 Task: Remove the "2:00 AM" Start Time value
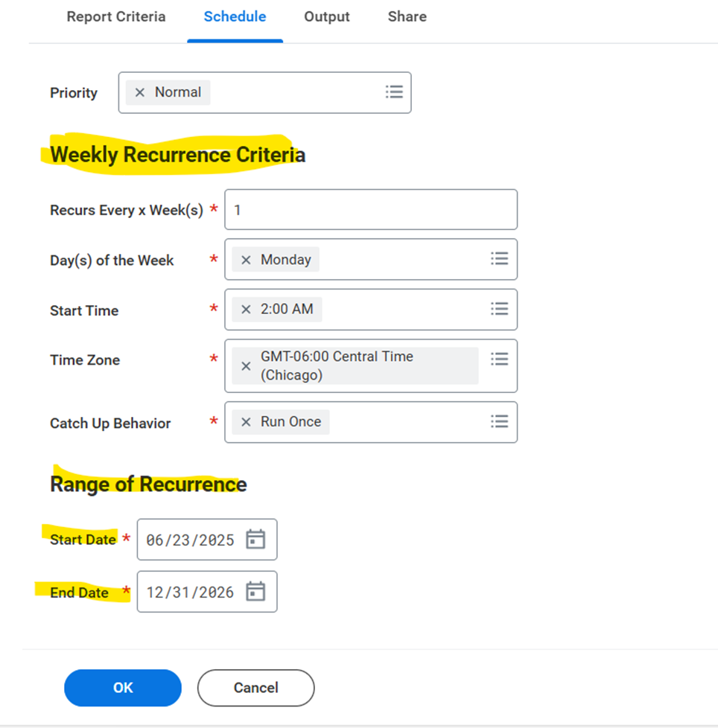[246, 309]
